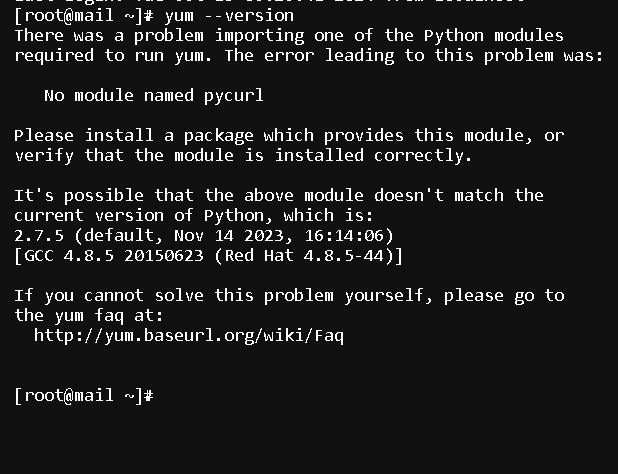This screenshot has width=618, height=474.
Task: Click 'Red Hat 4.8.5-44' in the compiler line
Action: 304,256
